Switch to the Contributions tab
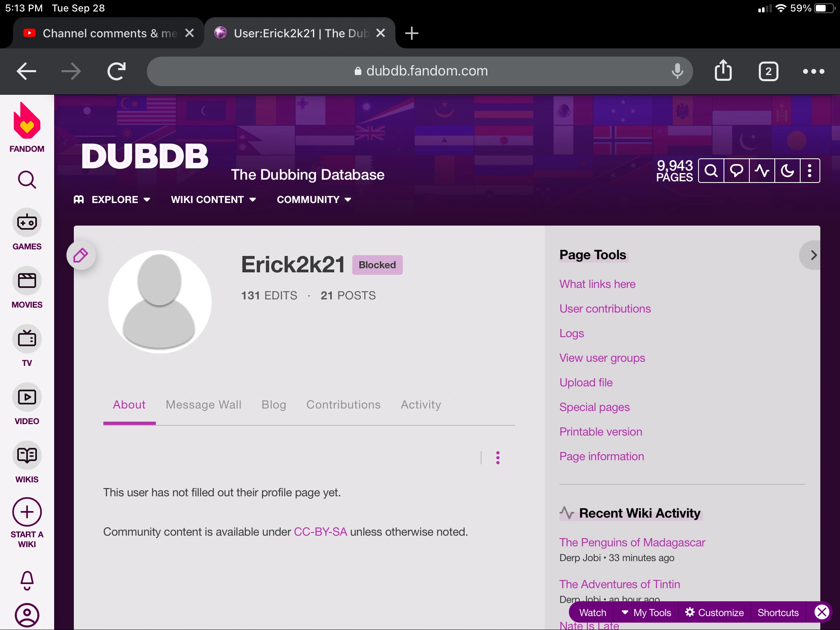This screenshot has height=630, width=840. tap(343, 405)
